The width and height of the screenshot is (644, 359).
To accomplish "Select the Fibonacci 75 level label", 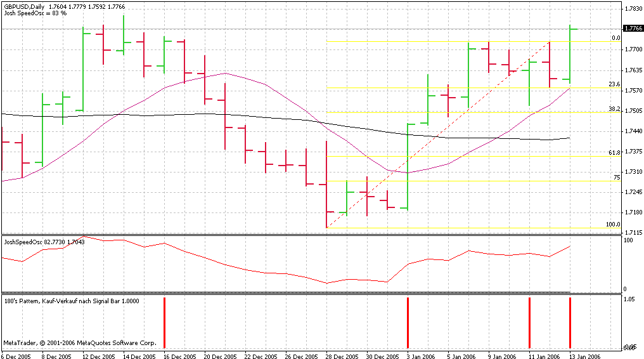I will [x=617, y=178].
